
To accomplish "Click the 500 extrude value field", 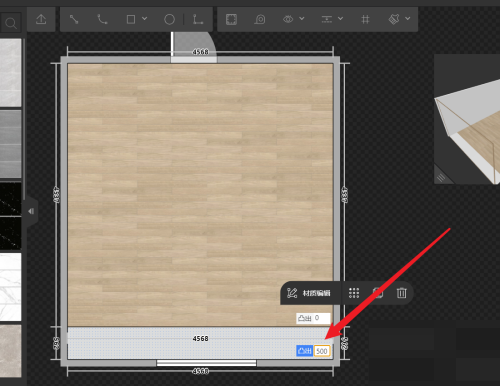I will click(322, 351).
